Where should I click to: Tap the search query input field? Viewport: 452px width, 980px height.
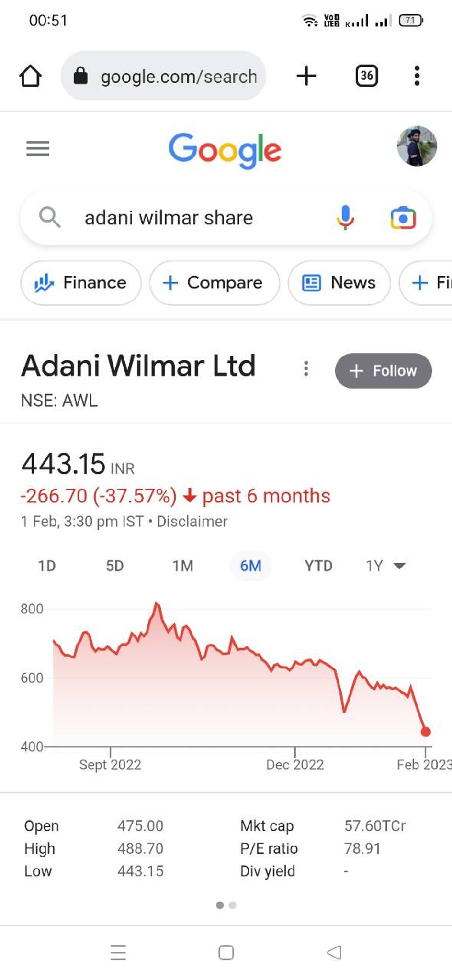click(201, 218)
